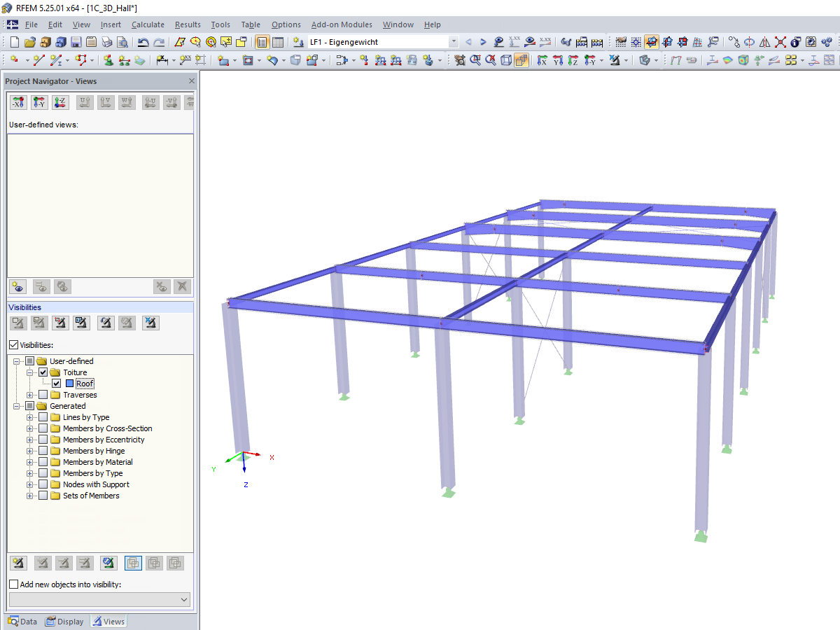Open the Window menu

pos(398,24)
